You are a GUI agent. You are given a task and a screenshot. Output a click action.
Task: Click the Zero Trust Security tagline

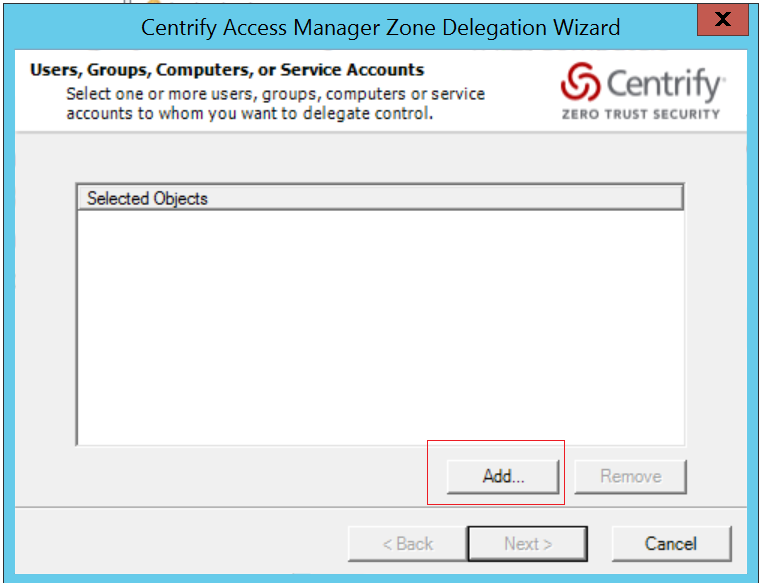(x=640, y=114)
